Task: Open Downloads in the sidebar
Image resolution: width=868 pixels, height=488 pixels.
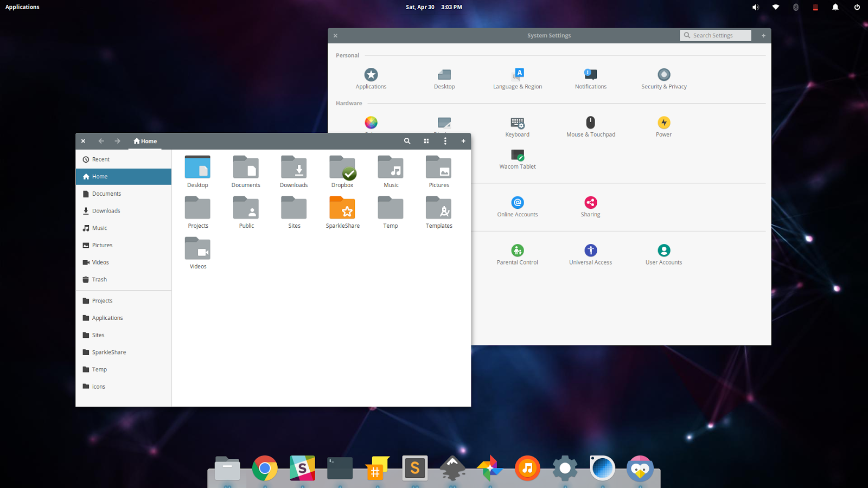Action: tap(124, 211)
